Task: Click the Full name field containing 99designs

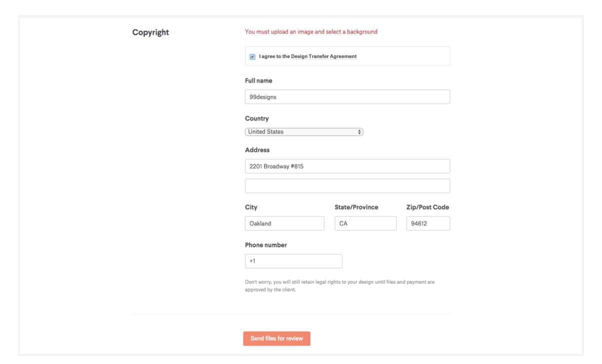Action: [x=347, y=97]
